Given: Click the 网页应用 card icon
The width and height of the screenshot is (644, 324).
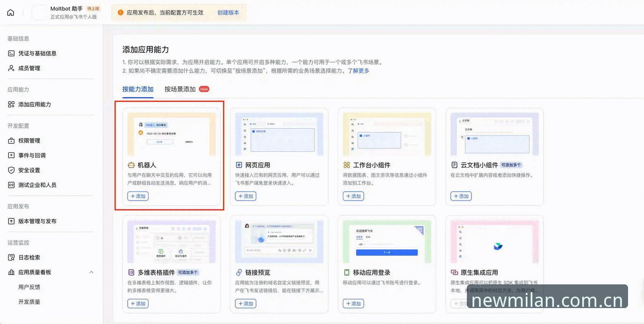Looking at the screenshot, I should click(239, 165).
